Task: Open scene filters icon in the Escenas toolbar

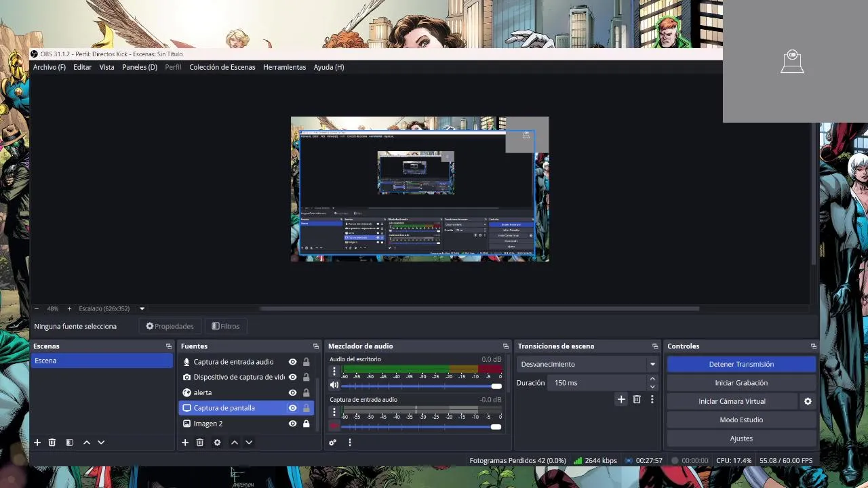Action: pyautogui.click(x=69, y=443)
